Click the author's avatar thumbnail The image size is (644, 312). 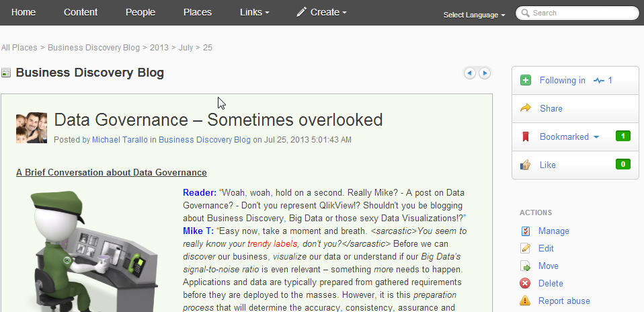click(x=32, y=128)
